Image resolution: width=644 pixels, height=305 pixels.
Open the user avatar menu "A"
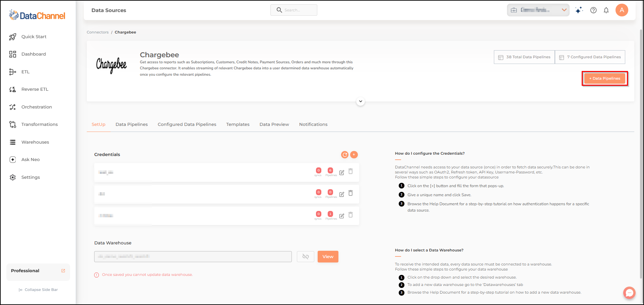pyautogui.click(x=622, y=10)
